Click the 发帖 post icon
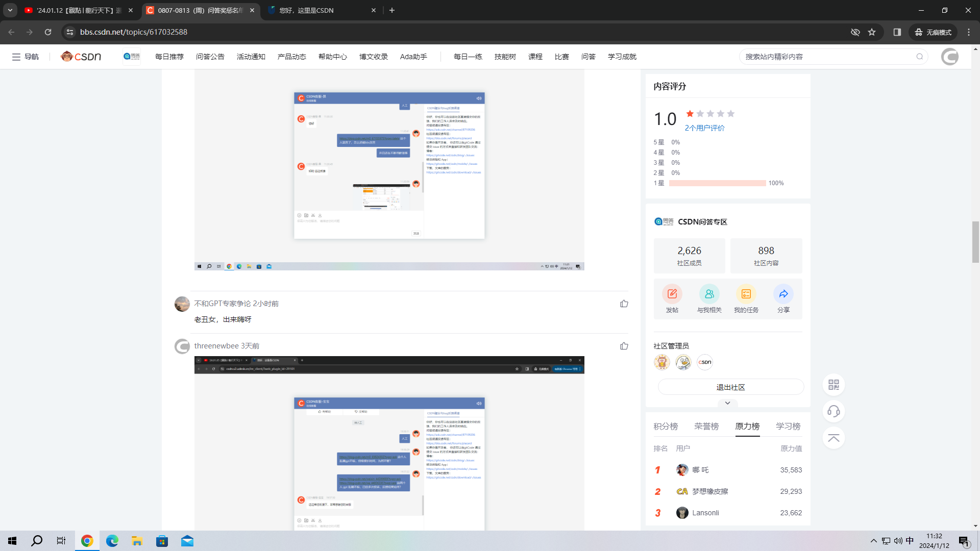 pos(672,294)
